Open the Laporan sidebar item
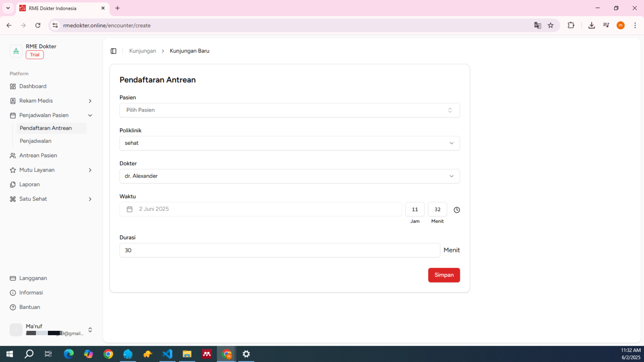The height and width of the screenshot is (362, 644). tap(29, 184)
